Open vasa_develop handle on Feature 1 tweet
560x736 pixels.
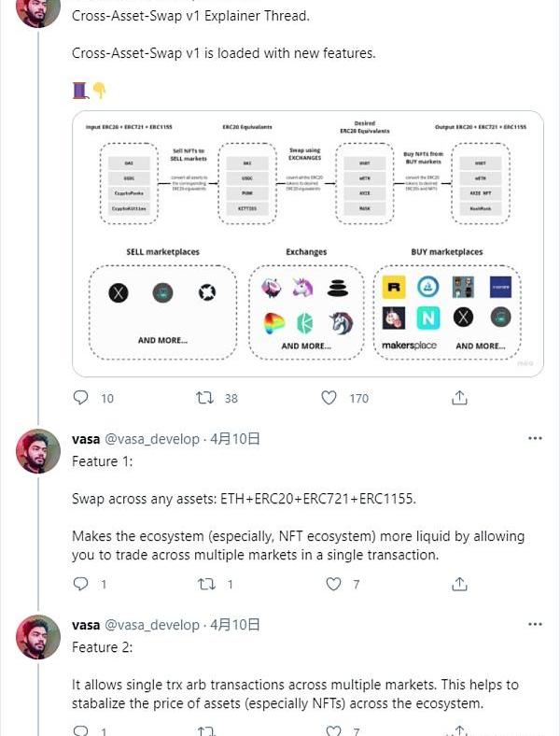152,439
